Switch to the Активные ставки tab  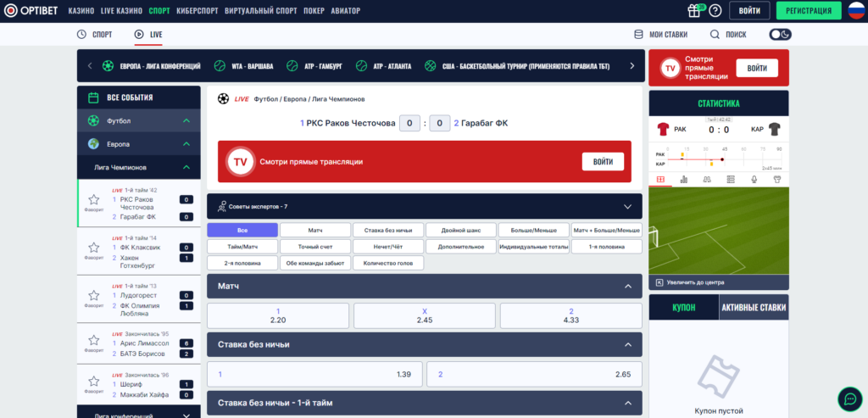click(x=754, y=308)
